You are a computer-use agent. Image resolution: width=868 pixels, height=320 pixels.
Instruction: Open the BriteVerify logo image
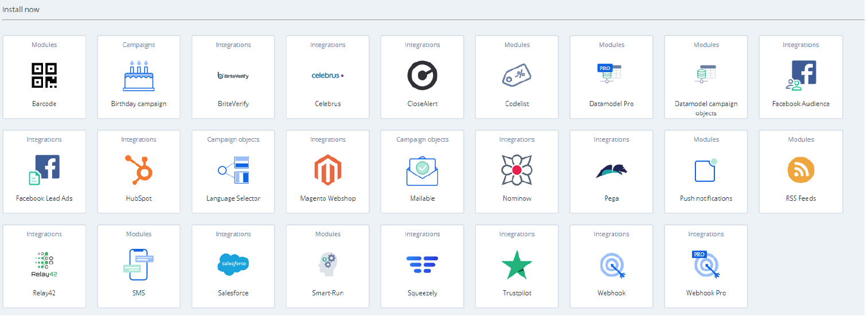pyautogui.click(x=233, y=75)
